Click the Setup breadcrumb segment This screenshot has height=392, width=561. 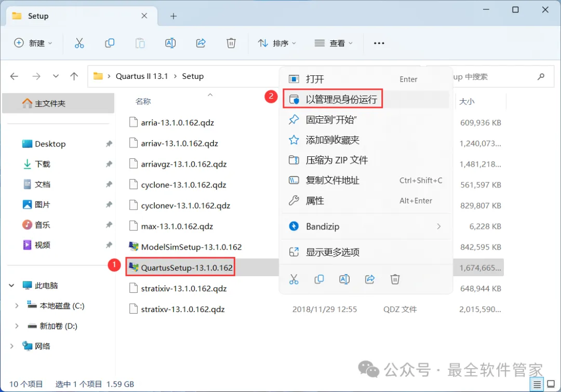(193, 76)
